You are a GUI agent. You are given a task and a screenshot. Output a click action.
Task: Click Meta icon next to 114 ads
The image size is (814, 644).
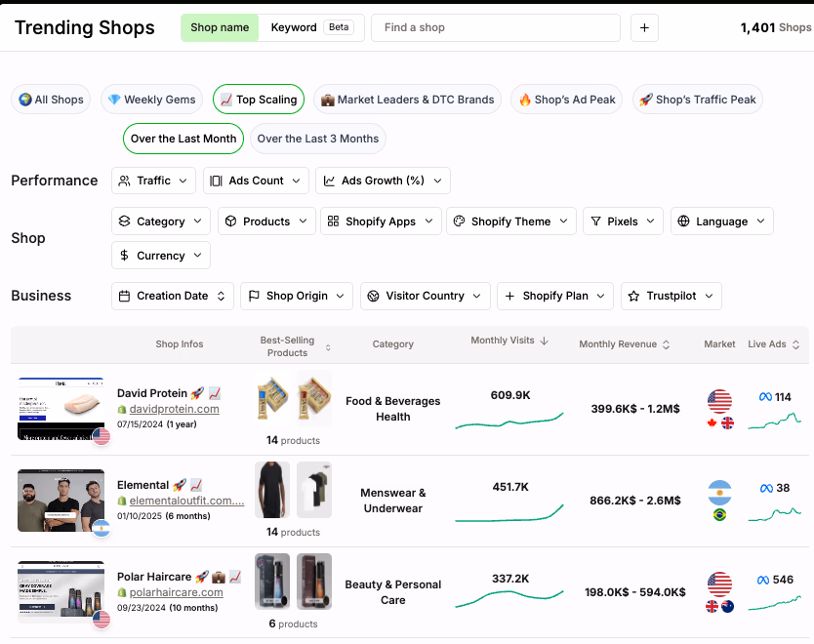tap(765, 397)
